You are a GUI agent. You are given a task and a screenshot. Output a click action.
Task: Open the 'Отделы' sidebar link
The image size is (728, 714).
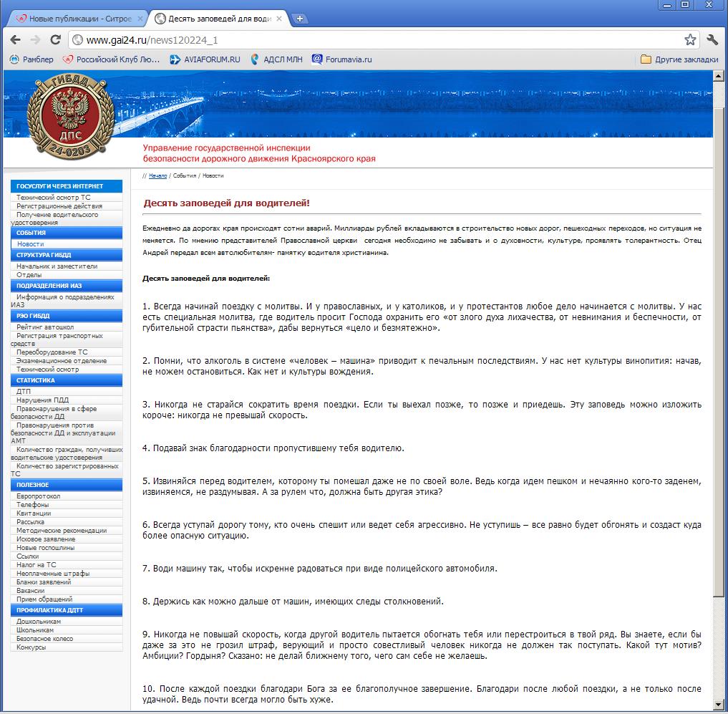pyautogui.click(x=29, y=274)
